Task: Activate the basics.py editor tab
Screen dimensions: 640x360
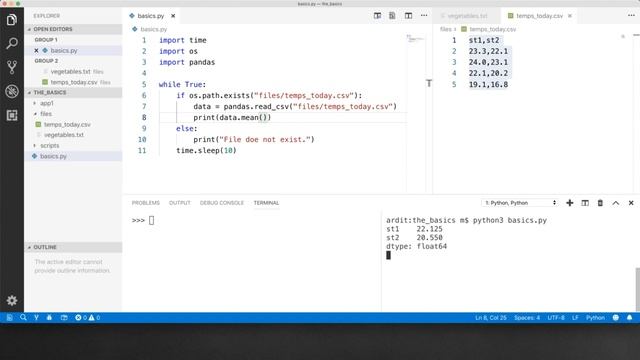Action: 151,16
